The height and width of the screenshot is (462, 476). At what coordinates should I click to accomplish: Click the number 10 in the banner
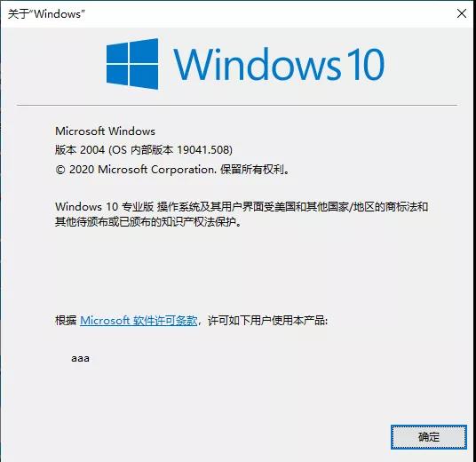coord(366,64)
